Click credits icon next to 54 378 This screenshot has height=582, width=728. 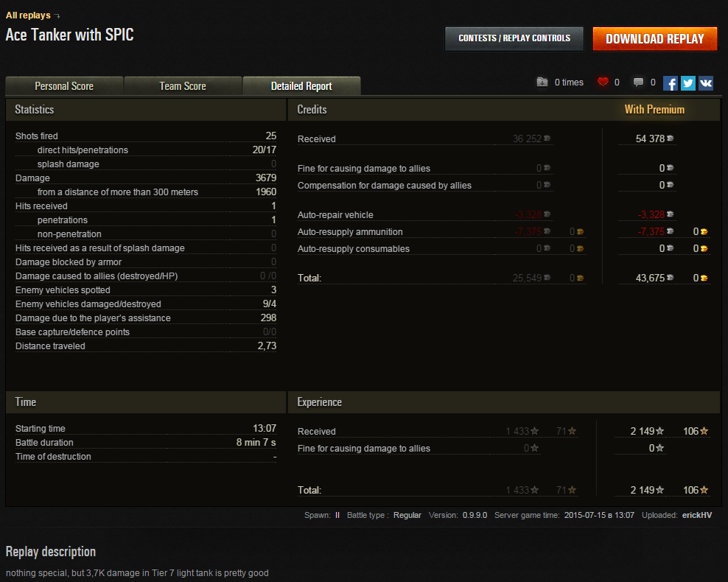[x=671, y=139]
